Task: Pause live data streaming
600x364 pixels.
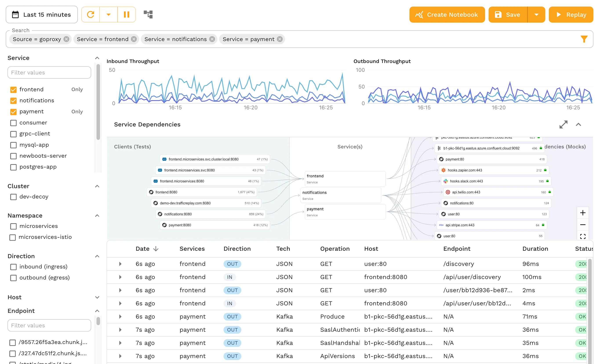Action: point(126,14)
